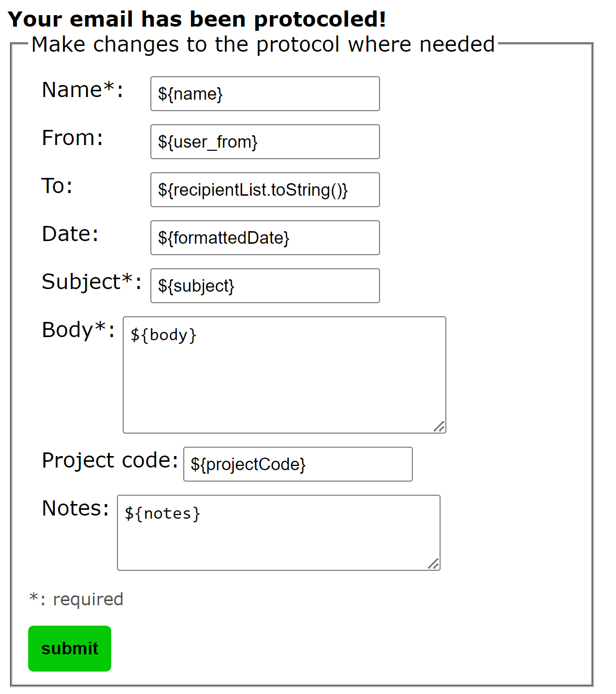Select the To recipients field
The width and height of the screenshot is (616, 694).
click(265, 190)
